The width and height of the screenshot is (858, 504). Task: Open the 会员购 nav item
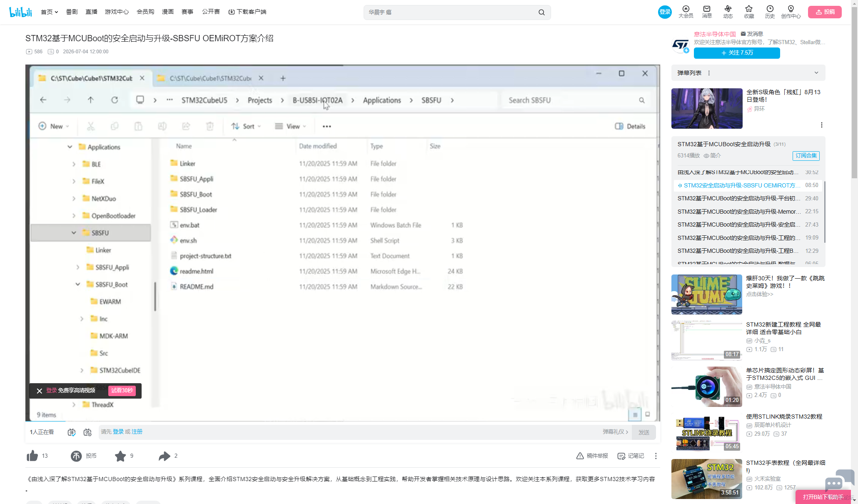(145, 12)
